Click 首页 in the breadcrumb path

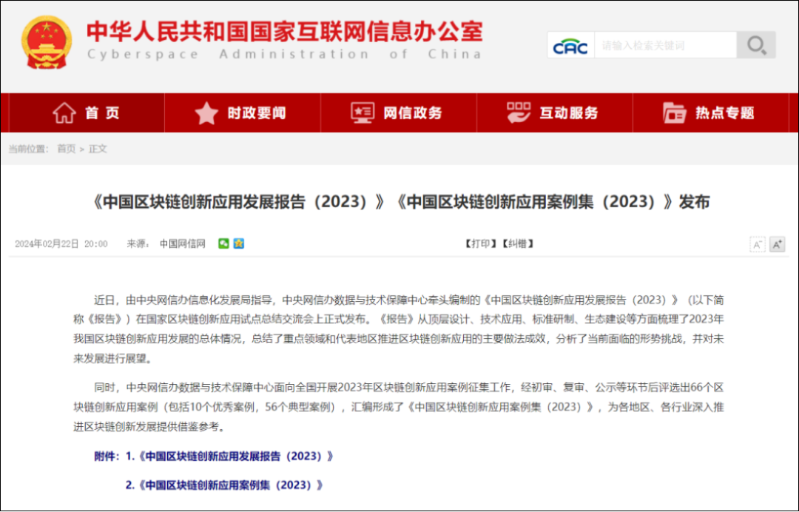click(x=66, y=149)
